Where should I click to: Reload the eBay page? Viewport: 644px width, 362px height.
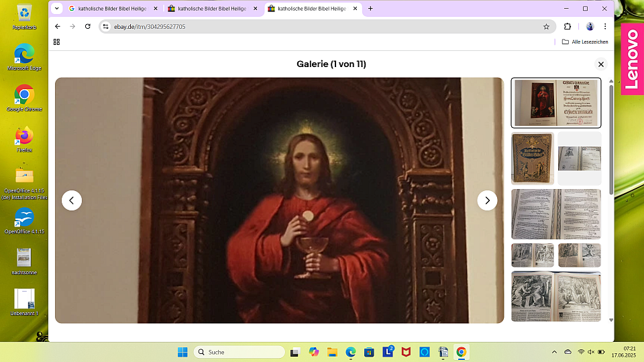click(87, 26)
